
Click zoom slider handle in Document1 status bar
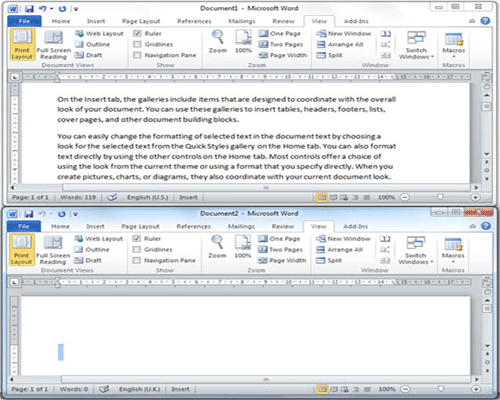[440, 197]
